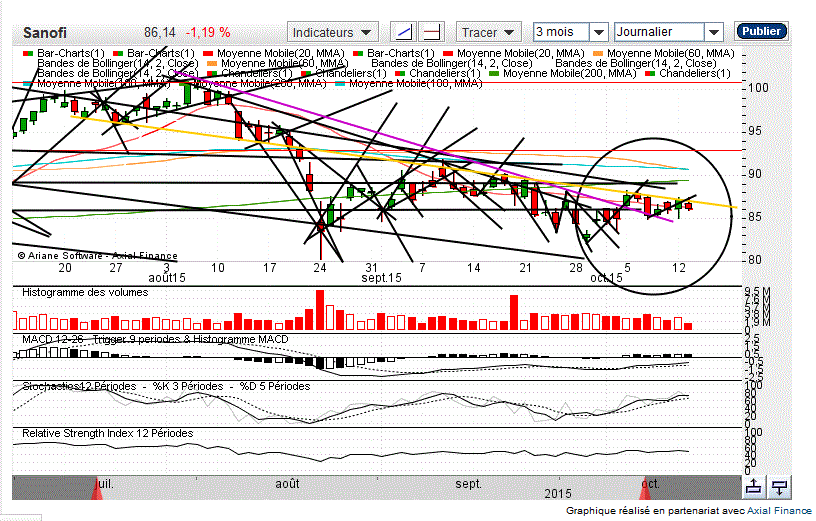Click the Graphique réalisé en partenariat text
816x521 pixels.
coord(656,511)
